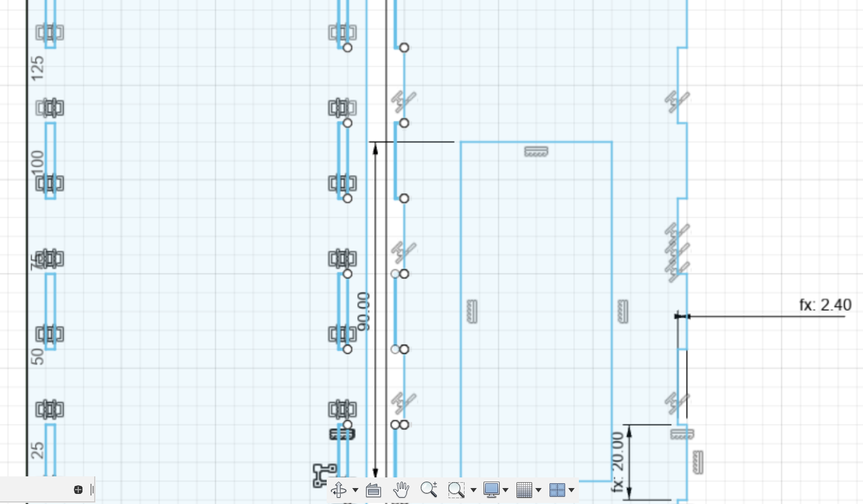This screenshot has height=504, width=863.
Task: Select the black highlighted constraint glyph near bottom center
Action: point(342,434)
